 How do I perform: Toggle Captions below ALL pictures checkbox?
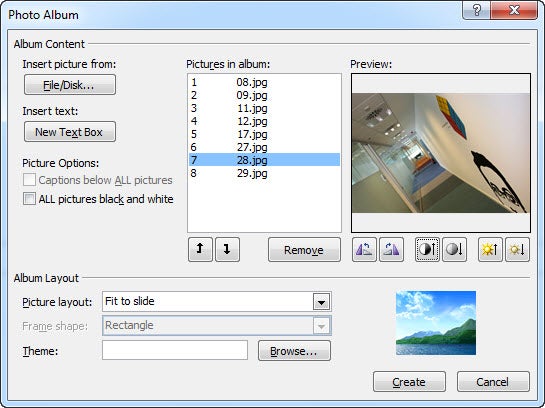[x=29, y=180]
